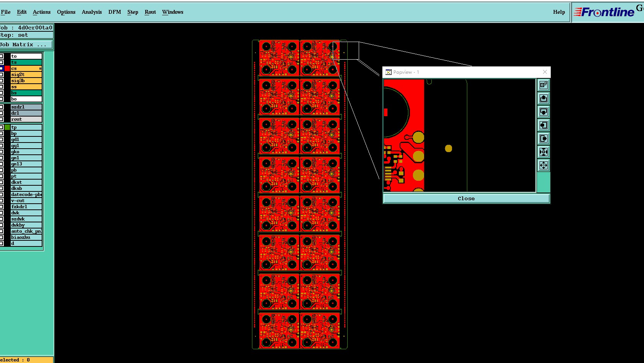Select the bs layer row
Image resolution: width=644 pixels, height=363 pixels.
pos(26,93)
